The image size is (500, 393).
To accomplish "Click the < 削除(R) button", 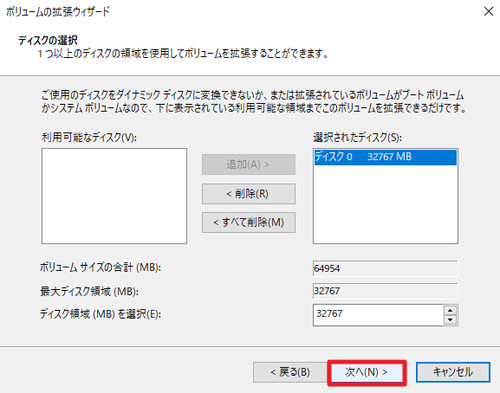I will click(249, 194).
